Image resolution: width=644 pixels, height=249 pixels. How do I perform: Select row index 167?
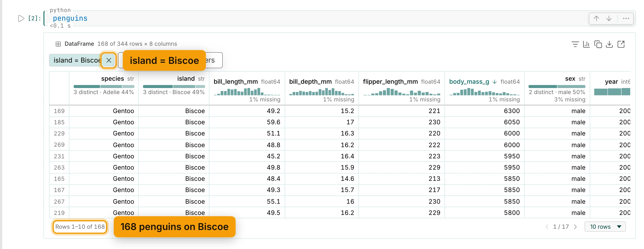pyautogui.click(x=59, y=190)
